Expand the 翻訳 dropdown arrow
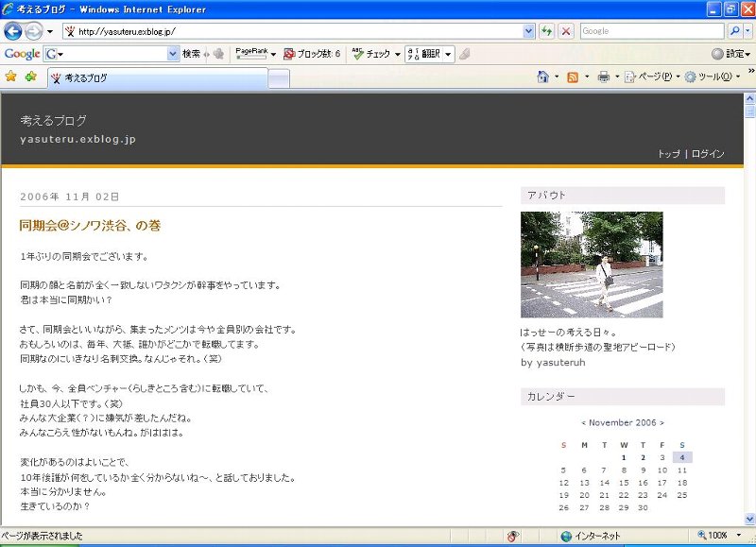Screen dimensions: 756x547 click(x=448, y=54)
